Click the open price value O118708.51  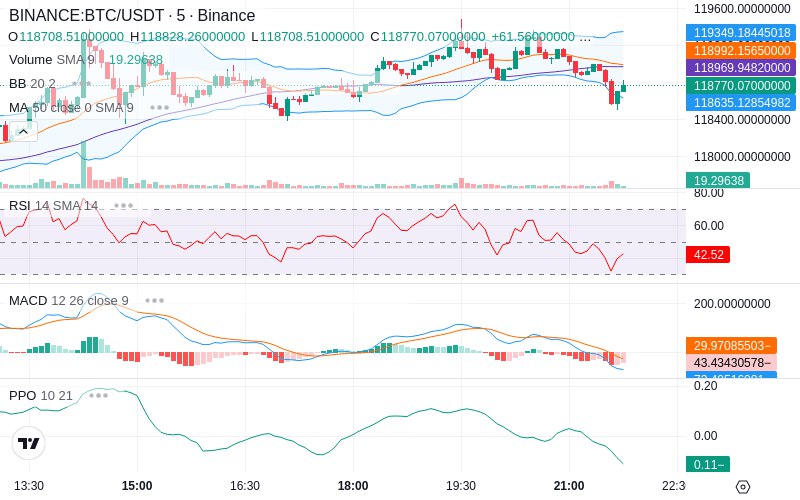(x=66, y=37)
